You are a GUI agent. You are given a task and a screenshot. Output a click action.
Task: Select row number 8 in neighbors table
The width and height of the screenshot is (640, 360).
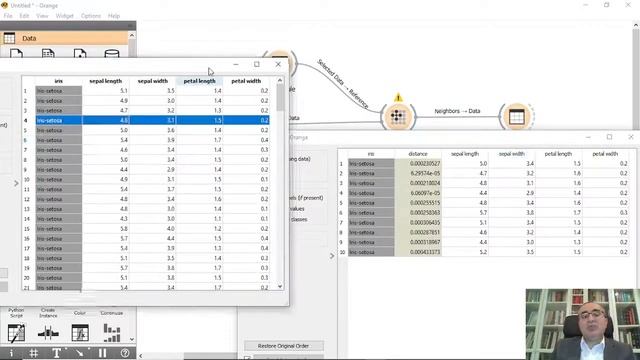(342, 232)
